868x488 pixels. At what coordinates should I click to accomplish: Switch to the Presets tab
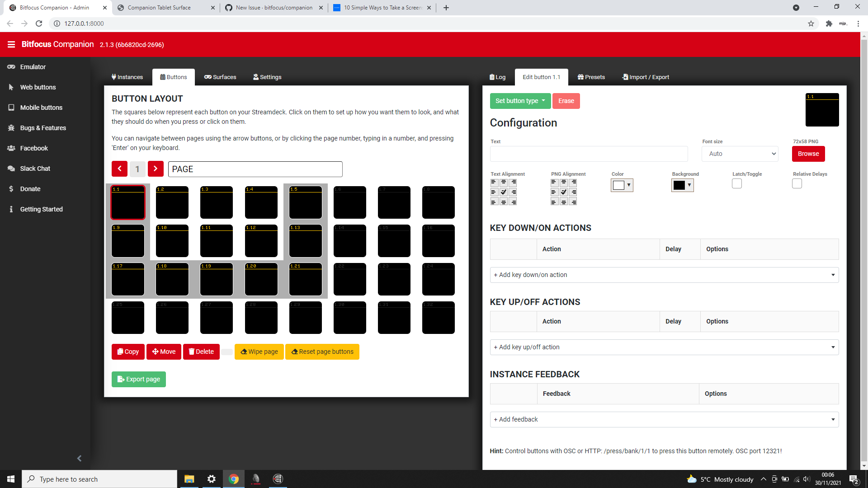(591, 77)
